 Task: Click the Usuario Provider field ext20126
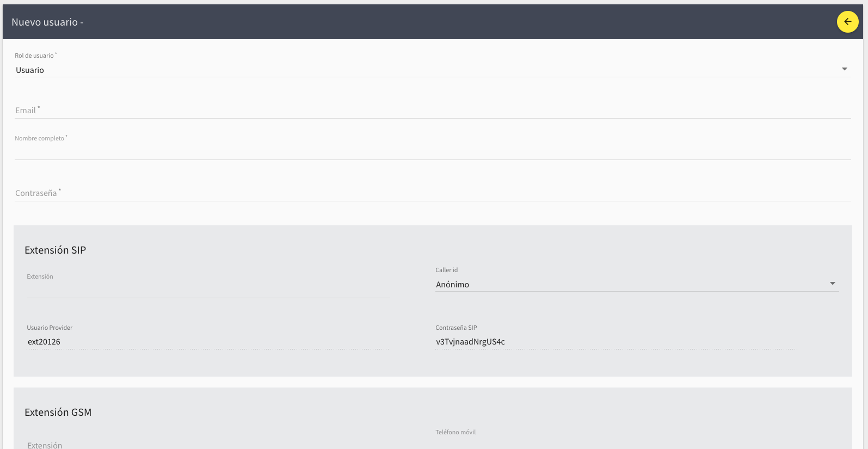(208, 342)
